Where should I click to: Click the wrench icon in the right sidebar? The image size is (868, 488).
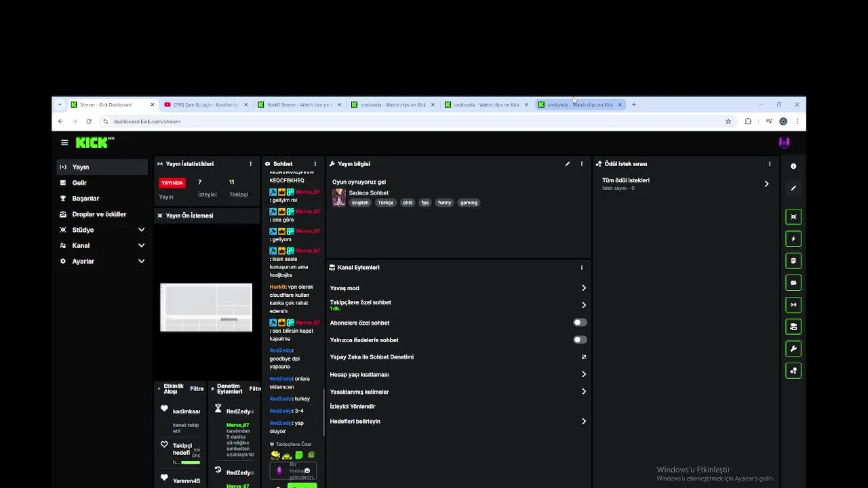[793, 348]
